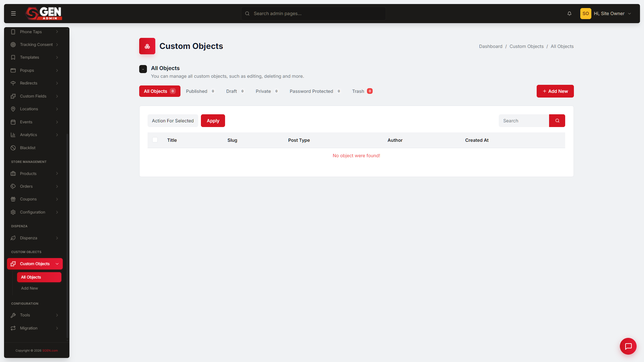
Task: Click the Coupons gift icon
Action: pyautogui.click(x=13, y=199)
